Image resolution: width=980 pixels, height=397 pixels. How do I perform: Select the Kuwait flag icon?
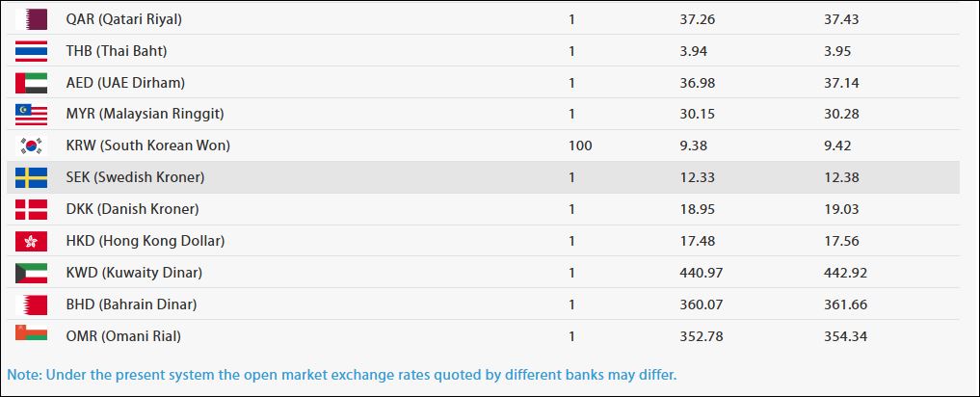31,273
